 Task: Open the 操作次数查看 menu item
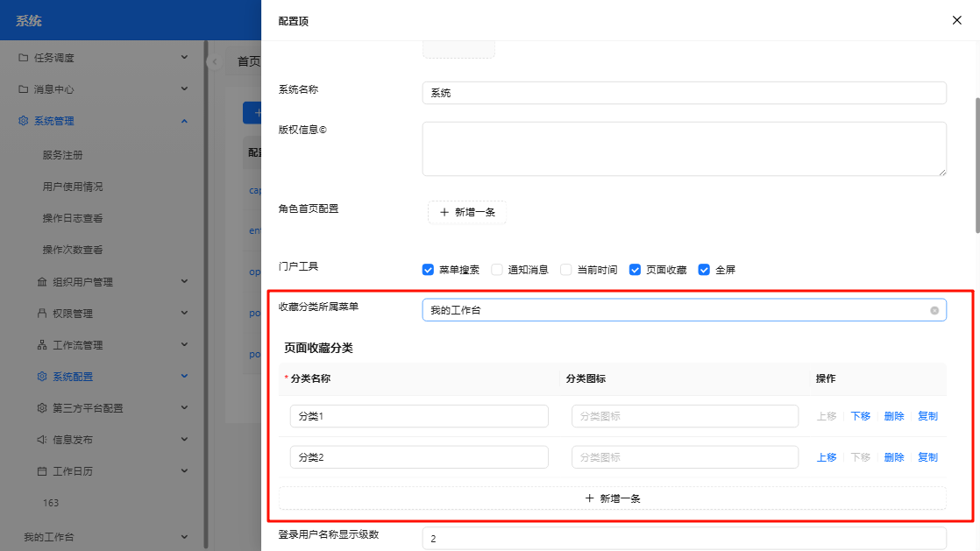[73, 250]
